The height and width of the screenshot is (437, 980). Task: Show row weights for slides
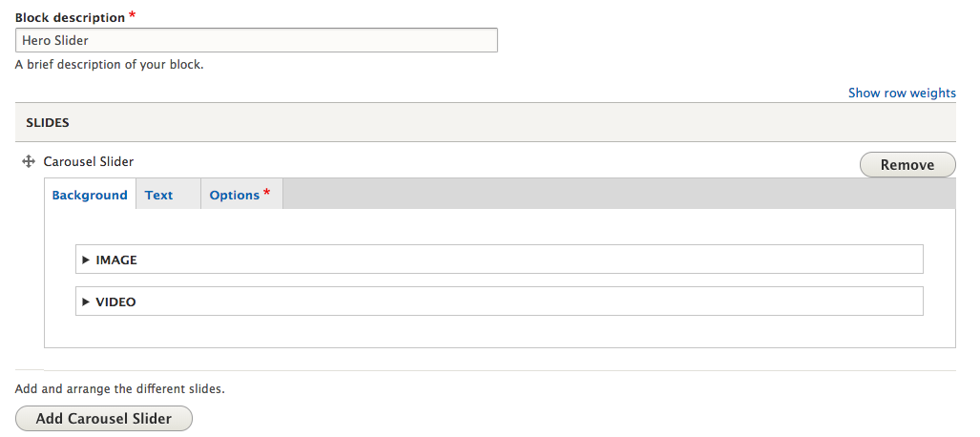(902, 94)
